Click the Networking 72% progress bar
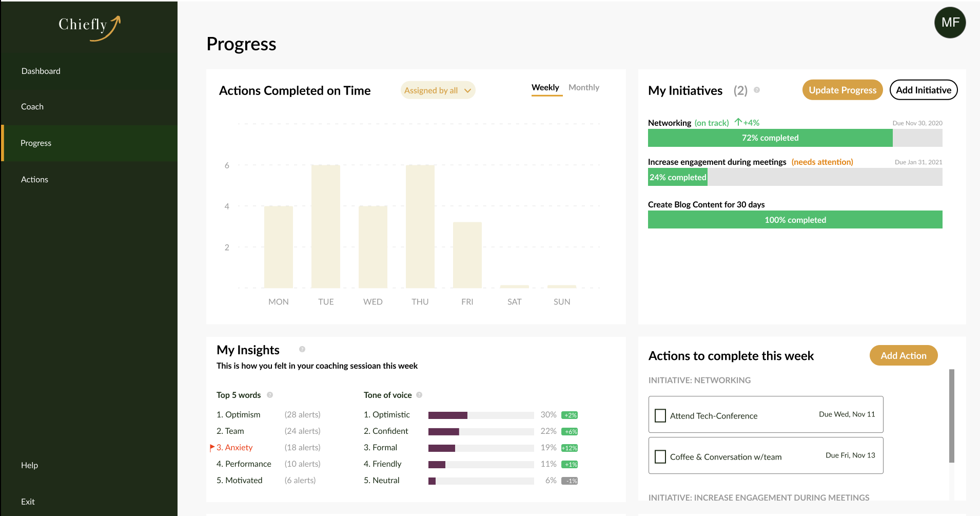980x516 pixels. click(x=770, y=138)
